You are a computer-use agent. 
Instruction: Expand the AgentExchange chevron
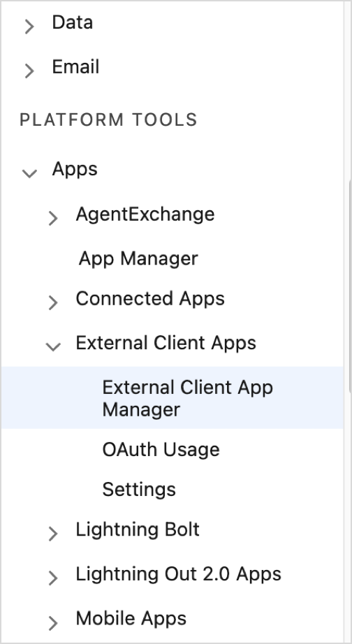53,218
